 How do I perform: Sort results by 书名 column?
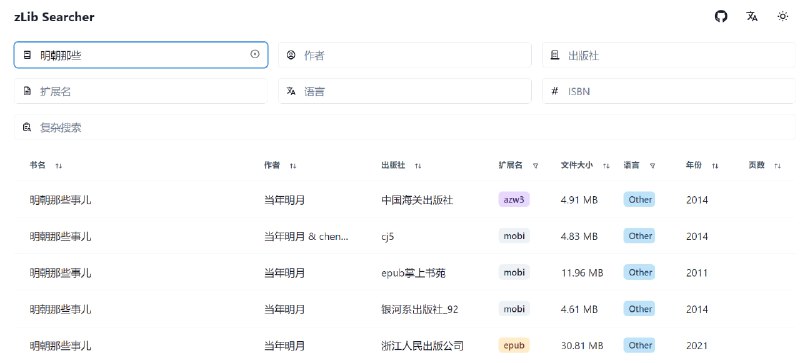coord(59,165)
